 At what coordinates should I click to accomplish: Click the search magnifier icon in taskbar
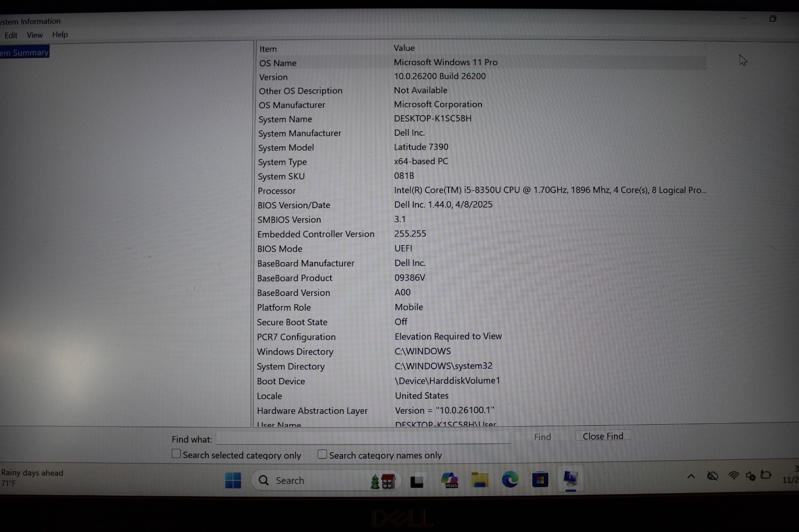point(264,480)
